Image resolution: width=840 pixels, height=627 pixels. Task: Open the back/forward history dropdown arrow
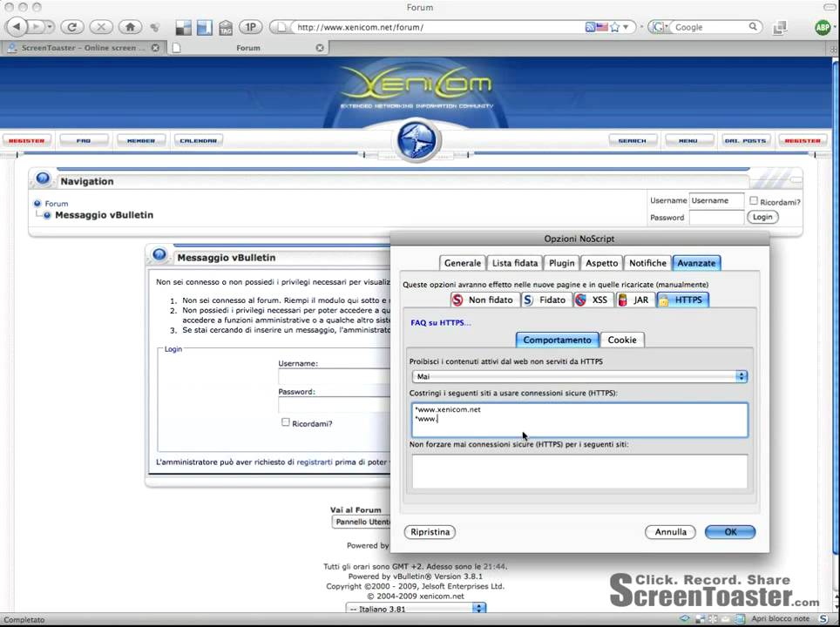click(x=50, y=26)
